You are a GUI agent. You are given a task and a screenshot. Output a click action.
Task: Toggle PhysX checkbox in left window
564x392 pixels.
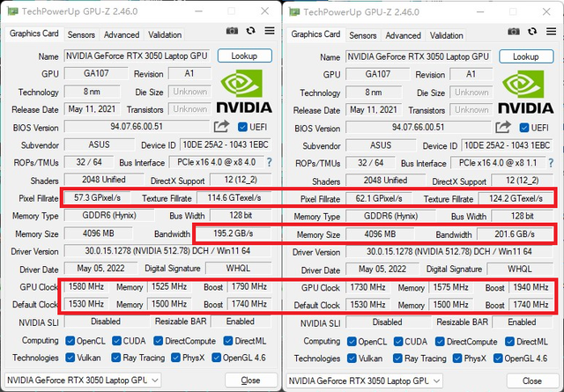coord(176,358)
